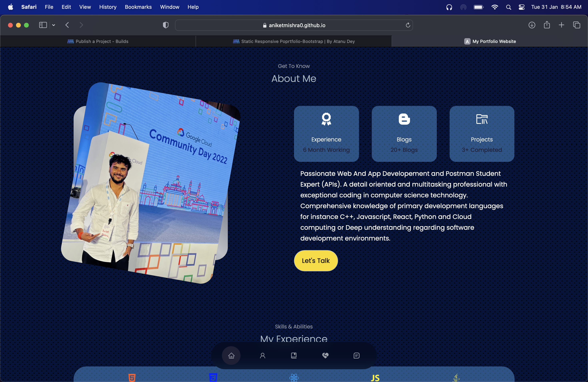Open the Apple menu
The image size is (588, 382).
pyautogui.click(x=11, y=7)
